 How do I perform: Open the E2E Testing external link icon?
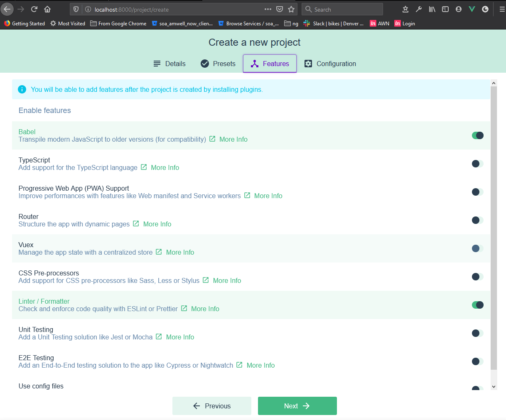click(x=239, y=365)
